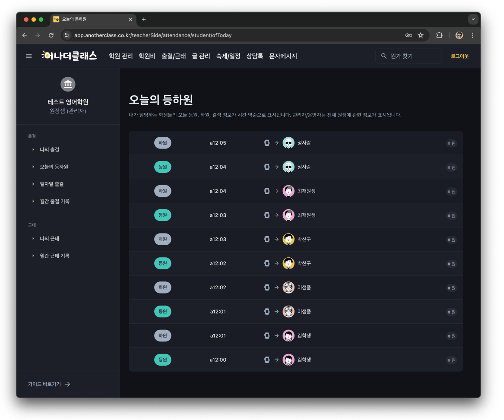Viewport: 504px width, 420px height.
Task: Open the tab search dropdown arrow
Action: pyautogui.click(x=473, y=19)
